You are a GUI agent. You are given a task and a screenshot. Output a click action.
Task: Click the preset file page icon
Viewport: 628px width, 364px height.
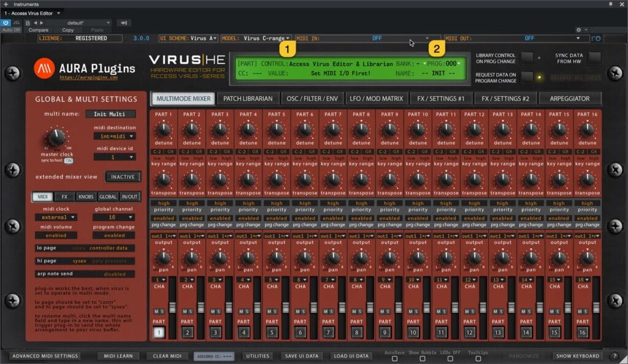[28, 23]
